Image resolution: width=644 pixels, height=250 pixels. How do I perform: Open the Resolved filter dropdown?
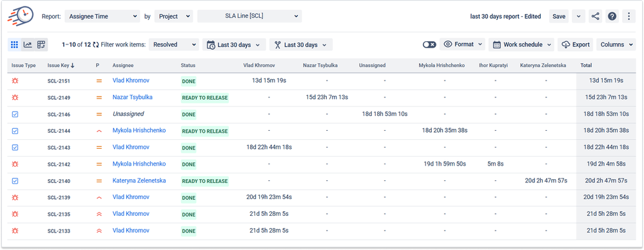pos(174,44)
